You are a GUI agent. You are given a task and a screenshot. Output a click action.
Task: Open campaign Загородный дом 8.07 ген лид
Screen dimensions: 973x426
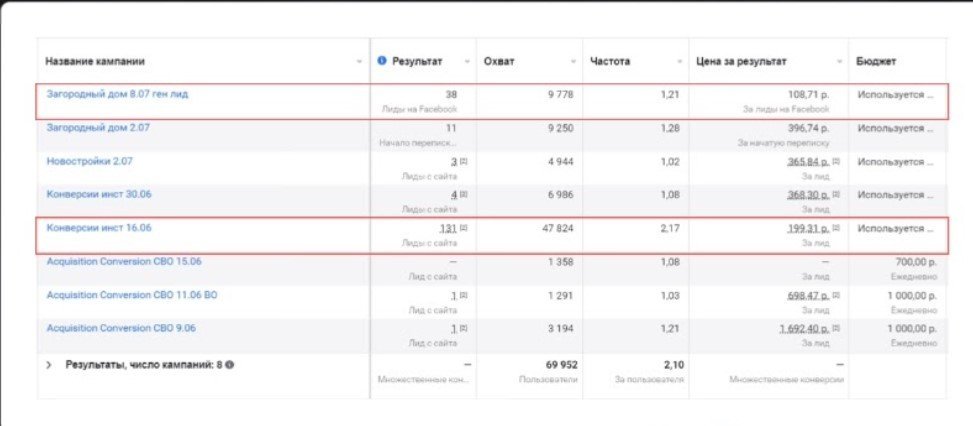pos(117,94)
